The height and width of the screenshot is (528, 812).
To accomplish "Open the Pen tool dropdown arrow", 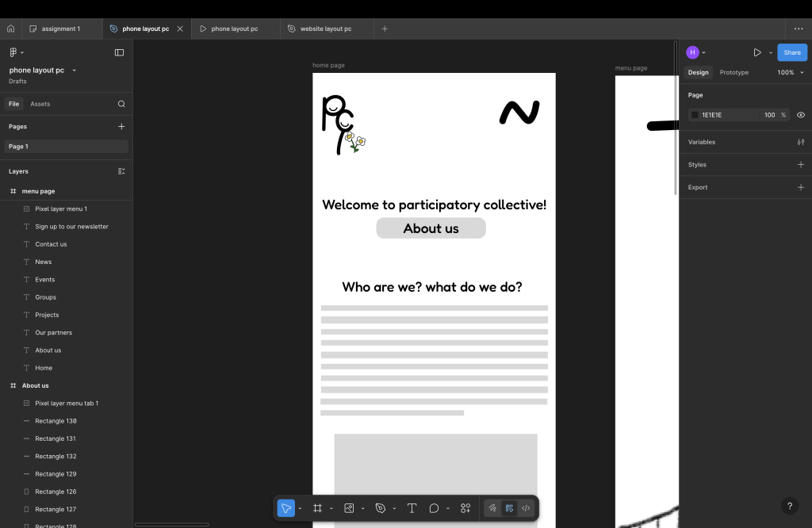I will (x=394, y=508).
